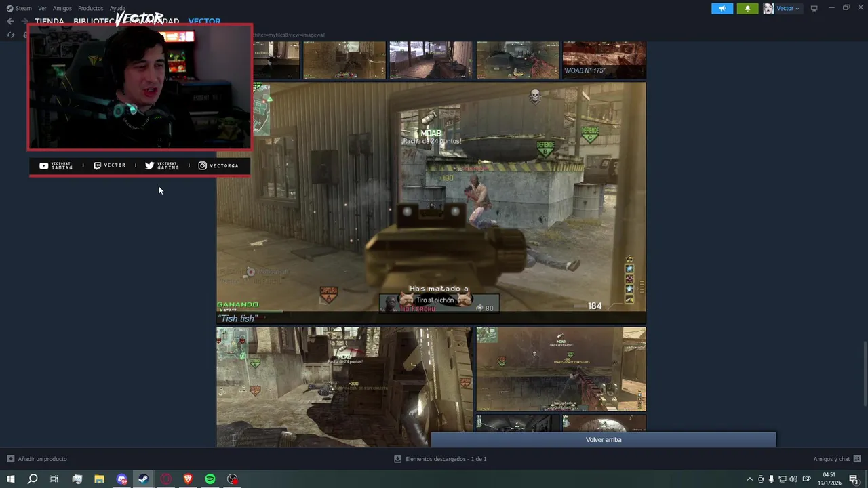This screenshot has width=868, height=488.
Task: Open the OBS Studio taskbar icon
Action: point(233,479)
